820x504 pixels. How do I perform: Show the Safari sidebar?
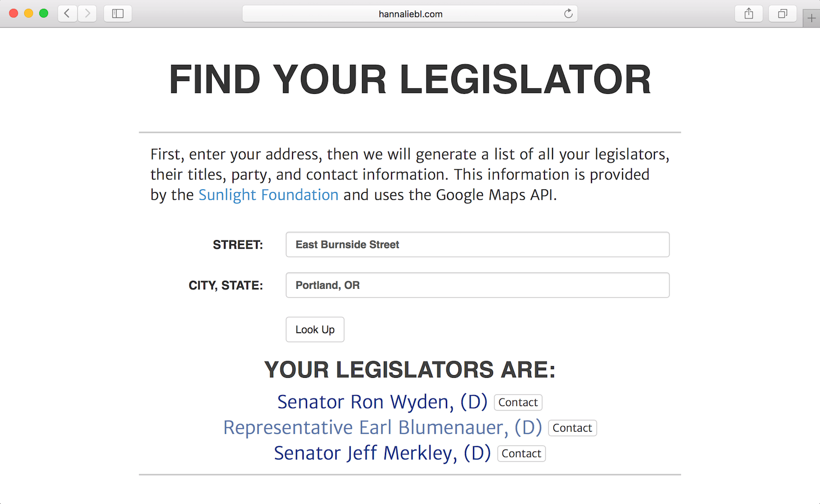click(x=118, y=13)
